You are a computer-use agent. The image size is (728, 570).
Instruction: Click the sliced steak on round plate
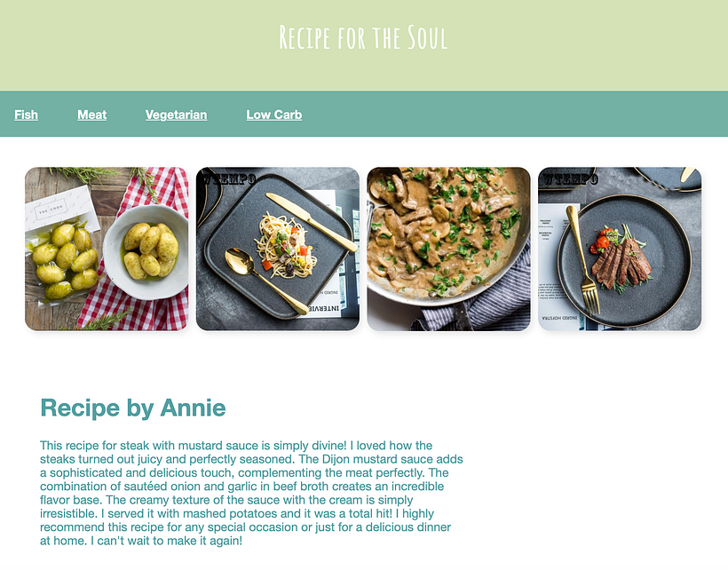[621, 265]
